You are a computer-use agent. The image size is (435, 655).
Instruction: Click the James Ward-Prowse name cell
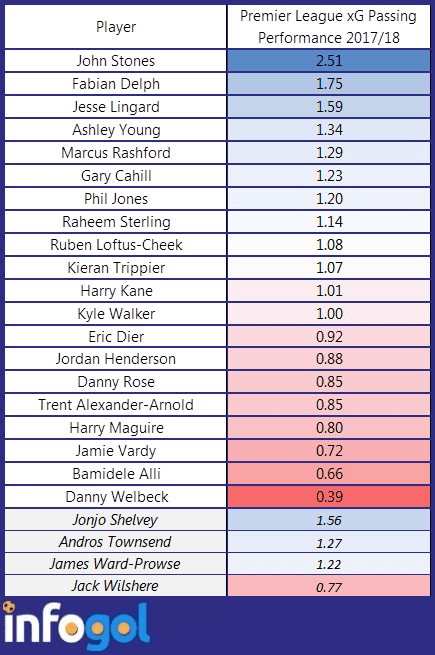(116, 564)
